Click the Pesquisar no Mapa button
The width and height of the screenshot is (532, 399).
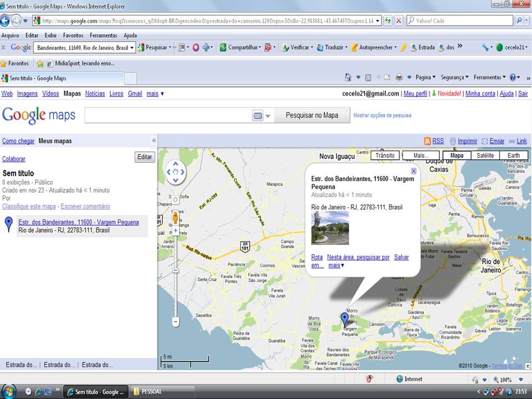tap(312, 115)
